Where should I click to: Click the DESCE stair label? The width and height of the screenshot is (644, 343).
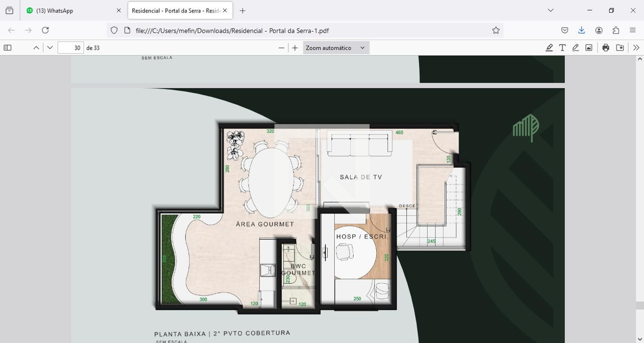pos(407,206)
